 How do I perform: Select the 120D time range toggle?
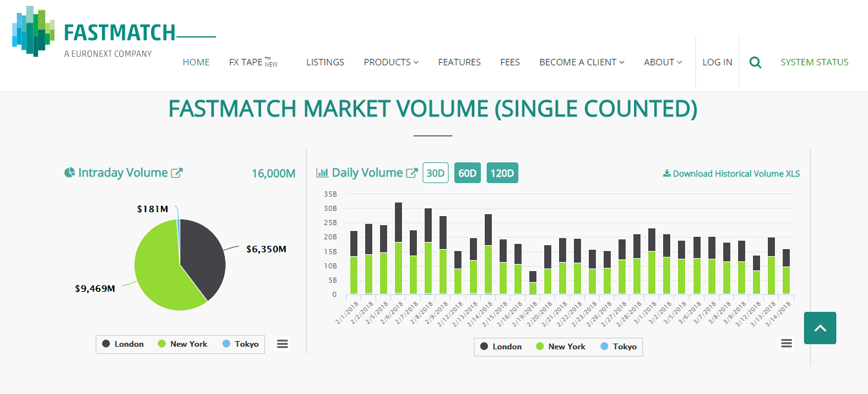(x=502, y=172)
